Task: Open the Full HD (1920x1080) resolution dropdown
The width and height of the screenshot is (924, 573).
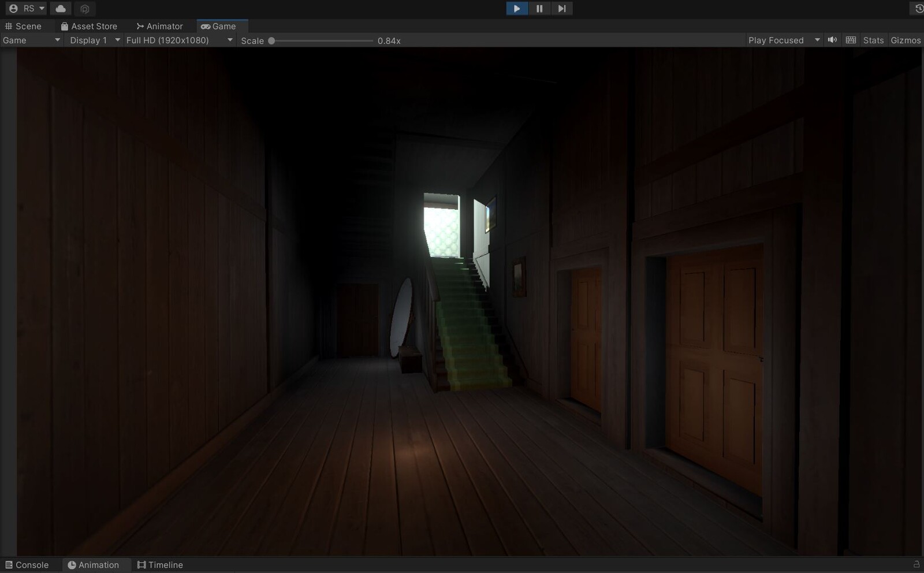Action: point(180,40)
